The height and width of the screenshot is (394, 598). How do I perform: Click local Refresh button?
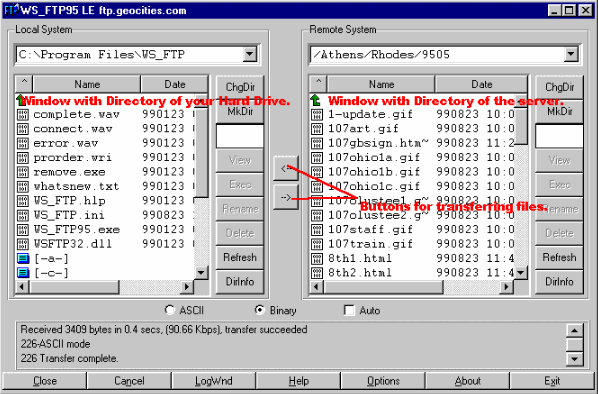(240, 257)
